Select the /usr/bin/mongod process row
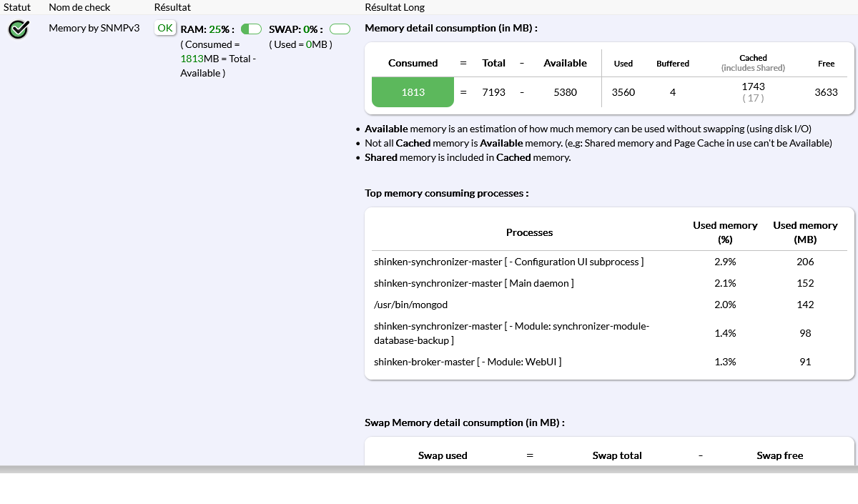858x504 pixels. (410, 305)
